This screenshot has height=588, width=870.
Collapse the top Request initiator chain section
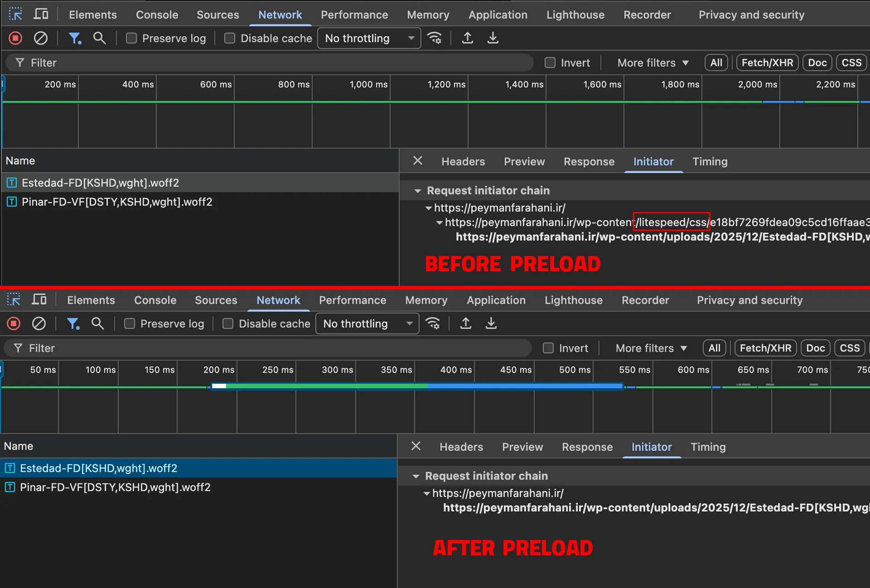point(418,191)
